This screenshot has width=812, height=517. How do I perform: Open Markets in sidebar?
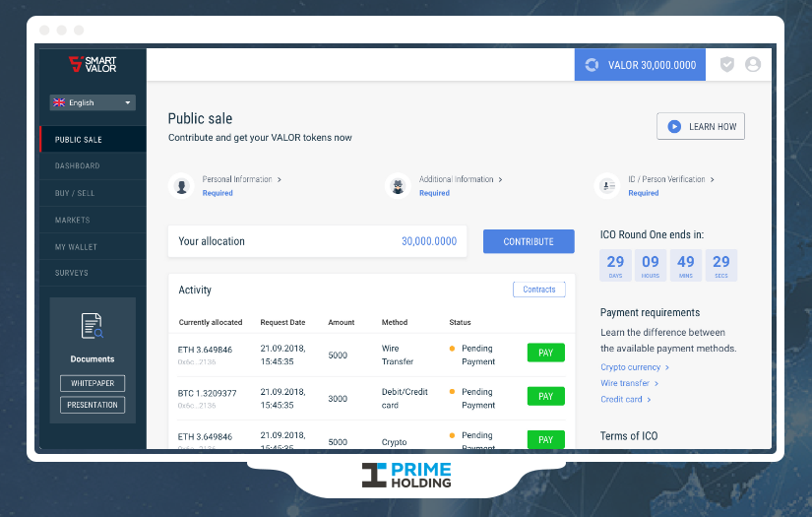click(x=94, y=220)
